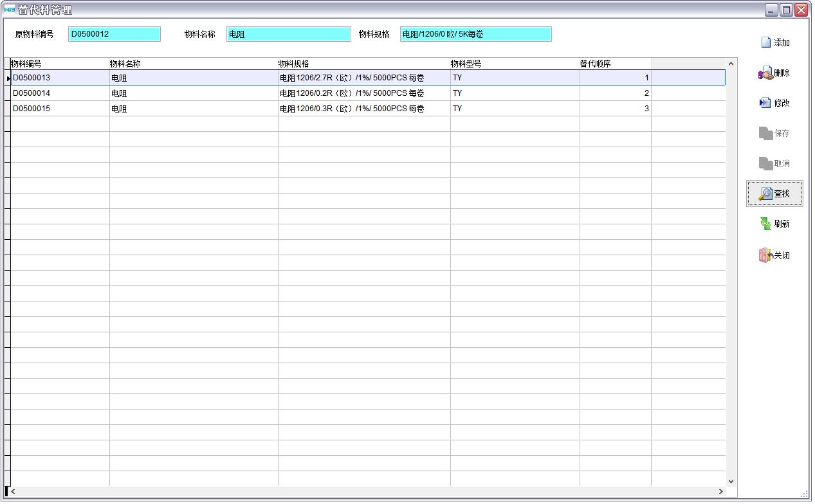Image resolution: width=815 pixels, height=504 pixels.
Task: Click the top 物料规格 input field
Action: click(x=475, y=34)
